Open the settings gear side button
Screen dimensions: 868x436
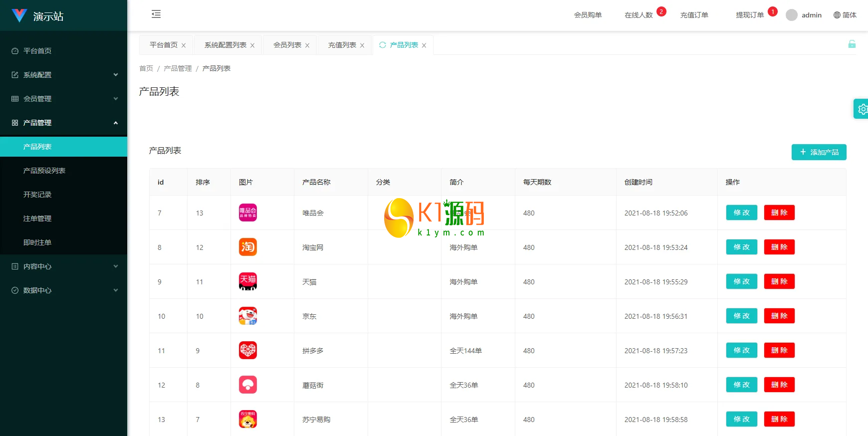(x=861, y=109)
